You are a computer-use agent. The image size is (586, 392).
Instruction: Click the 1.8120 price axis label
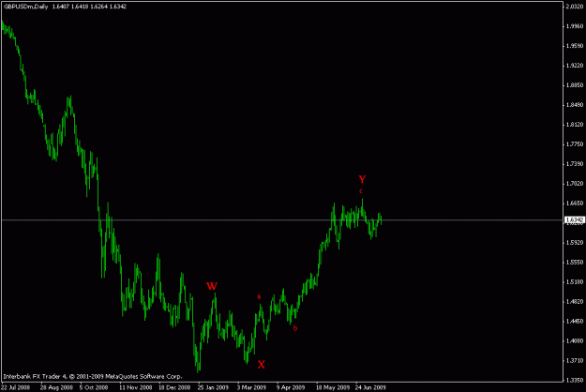pos(575,125)
